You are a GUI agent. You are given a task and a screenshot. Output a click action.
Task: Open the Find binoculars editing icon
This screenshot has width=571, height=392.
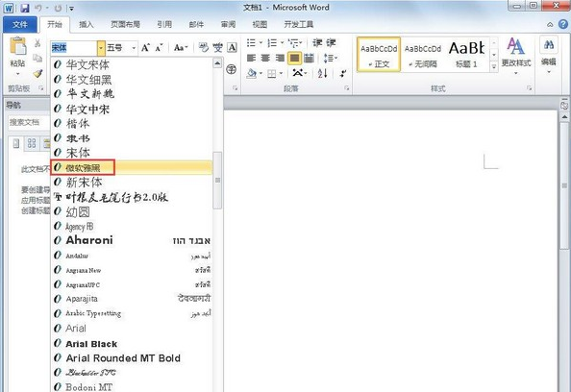pos(549,45)
